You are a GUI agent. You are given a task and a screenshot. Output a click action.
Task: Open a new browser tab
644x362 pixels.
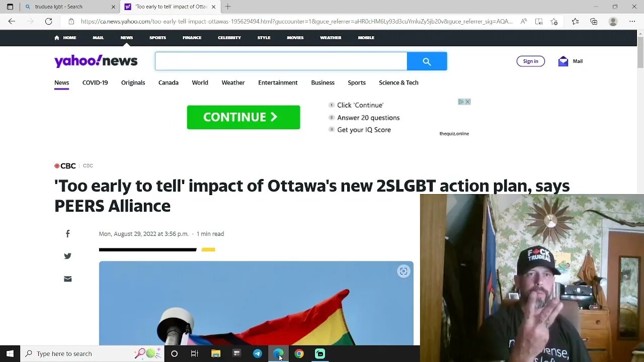pos(228,7)
